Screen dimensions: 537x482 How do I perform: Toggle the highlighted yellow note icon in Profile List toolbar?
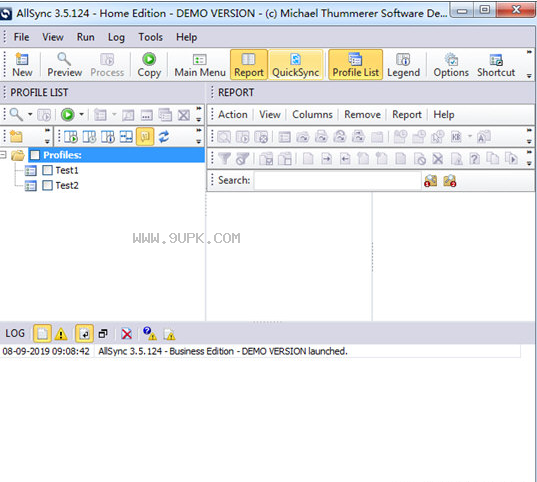(x=145, y=137)
